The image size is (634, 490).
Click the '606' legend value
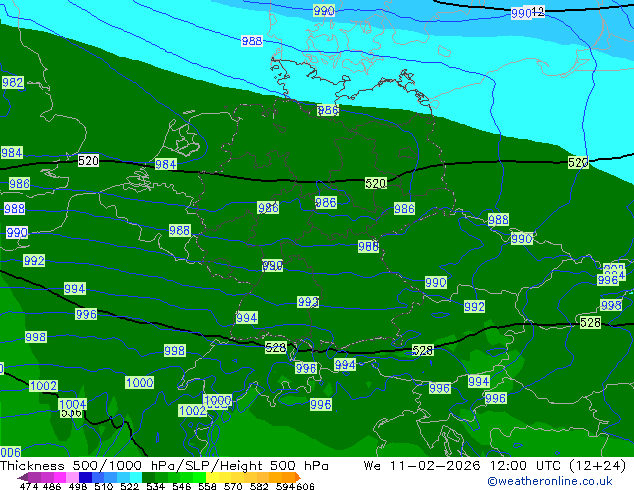(305, 486)
